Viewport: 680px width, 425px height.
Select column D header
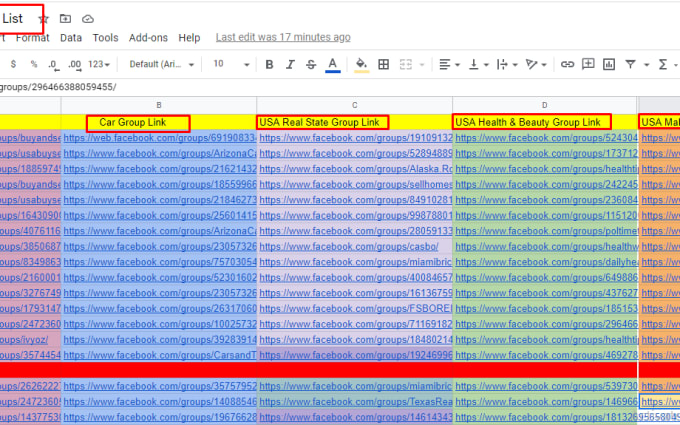tap(545, 105)
